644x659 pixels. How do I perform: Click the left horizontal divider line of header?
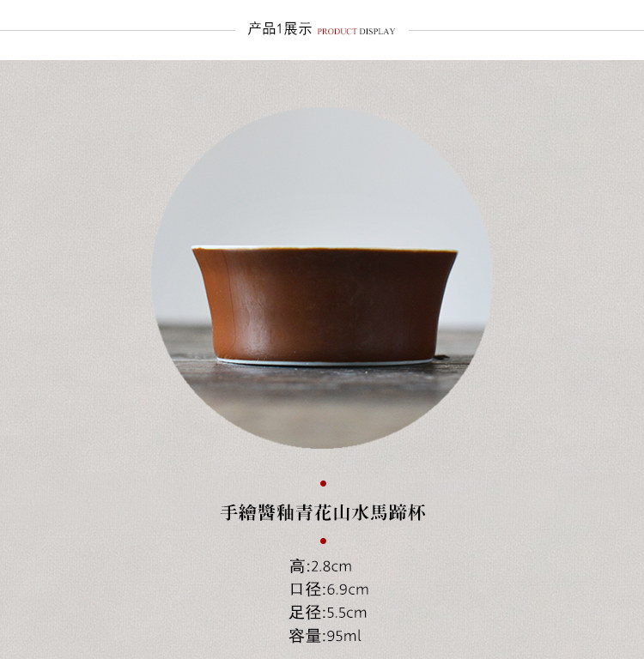(118, 30)
